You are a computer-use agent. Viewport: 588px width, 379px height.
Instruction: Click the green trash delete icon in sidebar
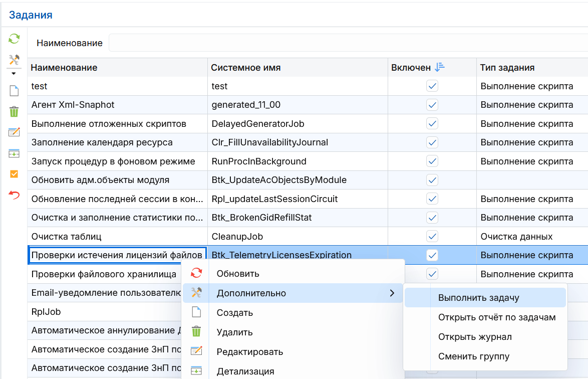click(14, 111)
